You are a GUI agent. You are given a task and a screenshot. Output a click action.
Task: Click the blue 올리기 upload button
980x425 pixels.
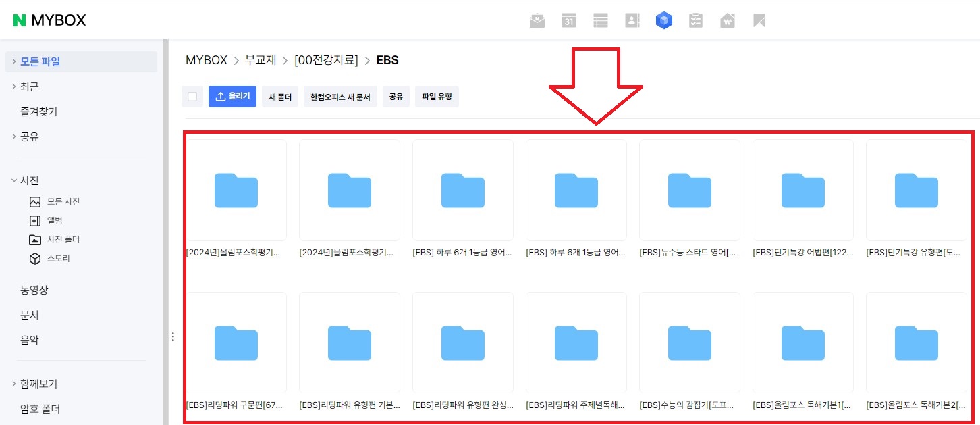(232, 97)
